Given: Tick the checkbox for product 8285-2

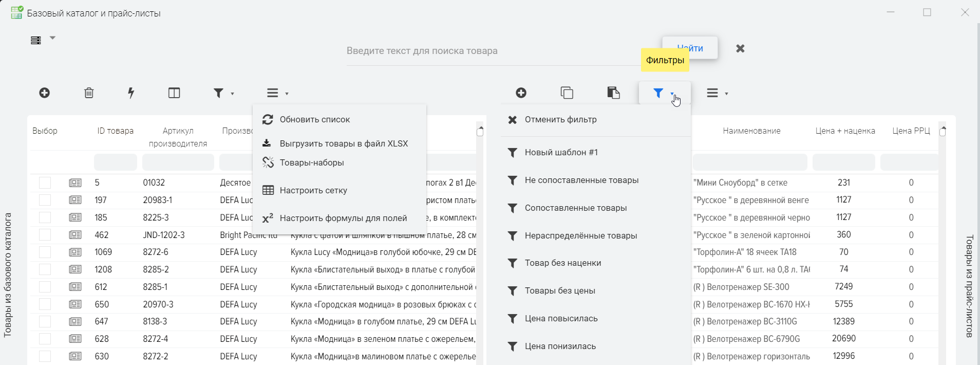Looking at the screenshot, I should [45, 270].
